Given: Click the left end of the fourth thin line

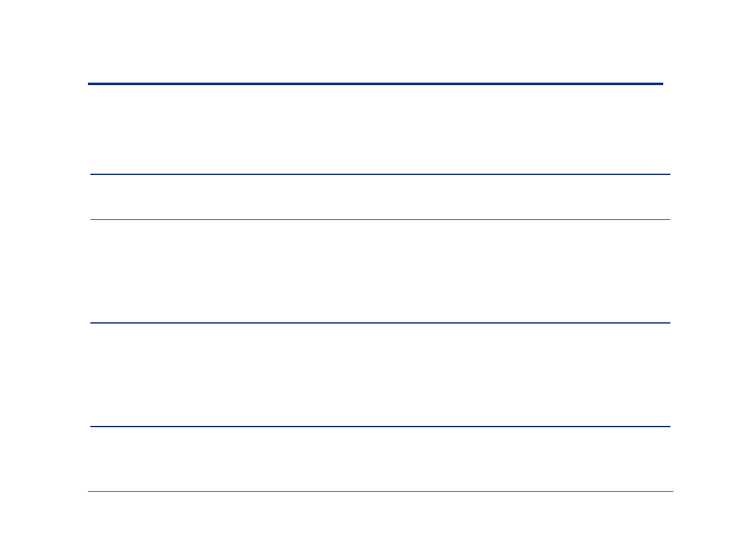Looking at the screenshot, I should point(92,427).
